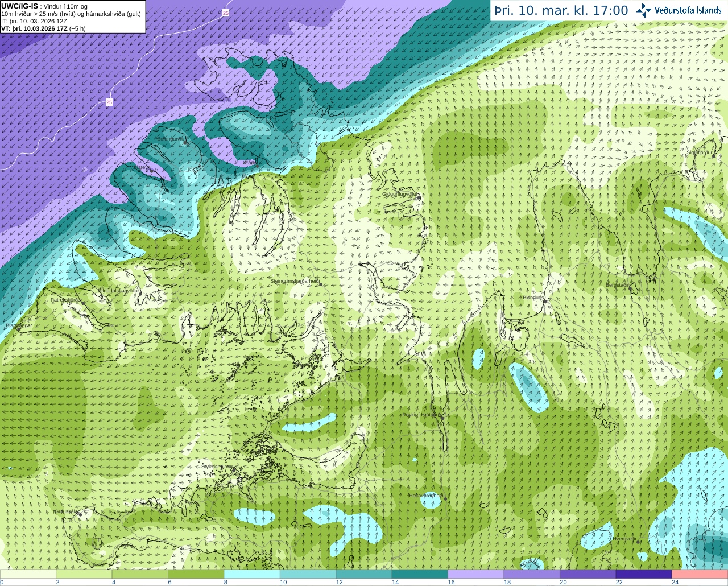Click the 8–10 m/s light cyan legend swatch

pyautogui.click(x=252, y=574)
